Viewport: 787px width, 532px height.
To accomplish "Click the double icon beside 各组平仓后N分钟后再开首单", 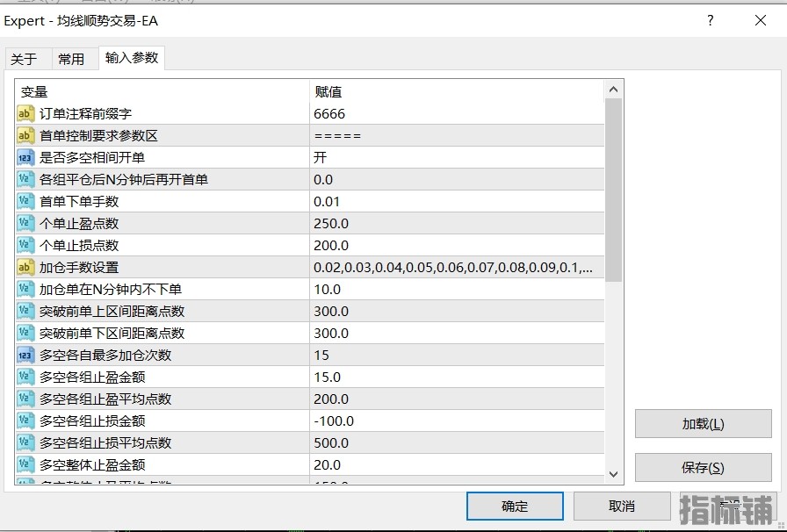I will 25,180.
